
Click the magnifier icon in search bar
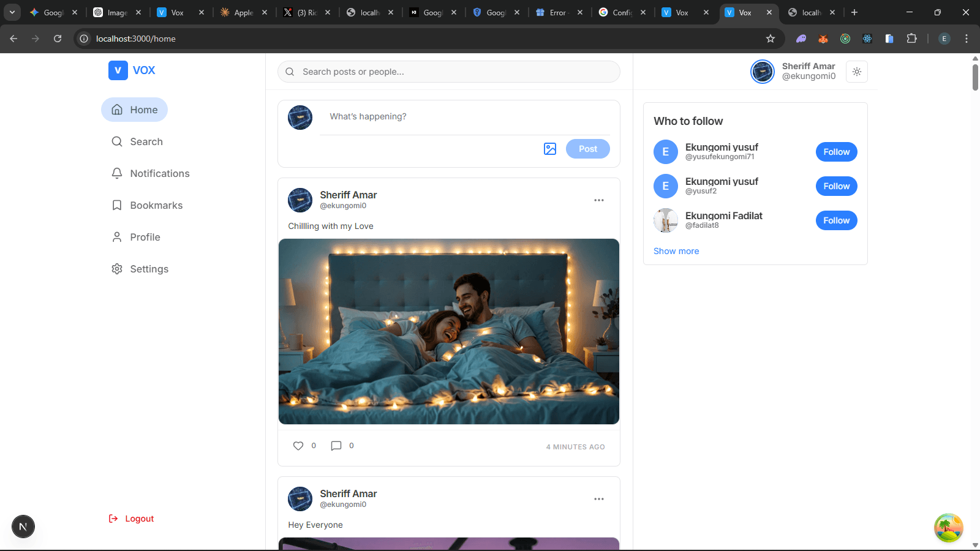(x=290, y=72)
